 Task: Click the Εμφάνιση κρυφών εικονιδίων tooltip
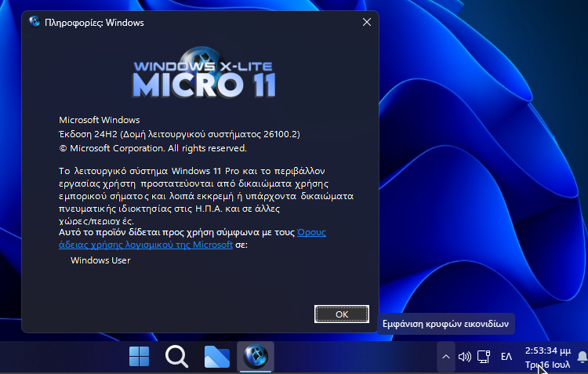pyautogui.click(x=446, y=323)
